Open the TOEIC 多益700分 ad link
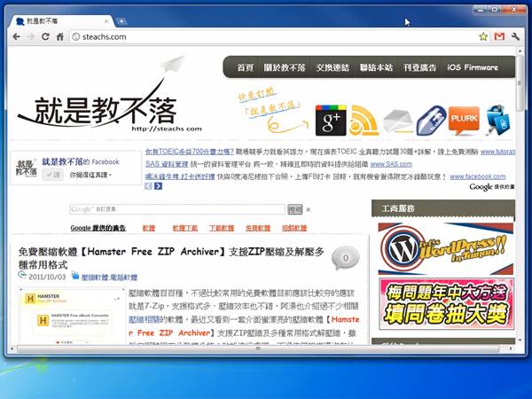This screenshot has width=532, height=399. point(190,152)
